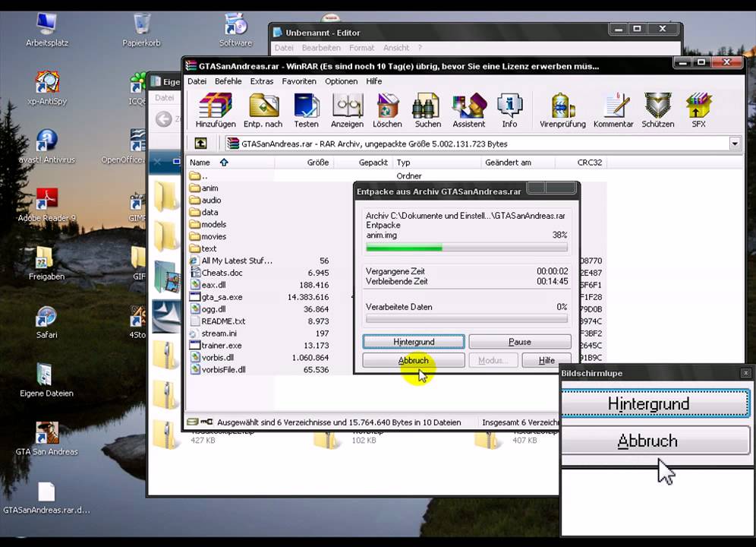The height and width of the screenshot is (547, 756).
Task: Click the Pause button
Action: (519, 342)
